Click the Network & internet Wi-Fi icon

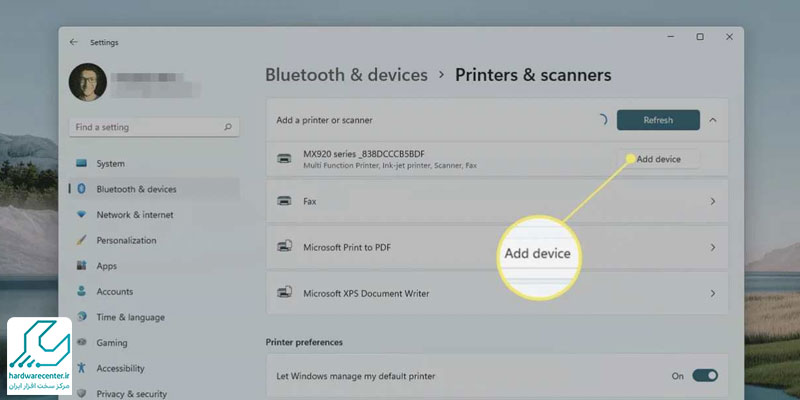click(81, 215)
